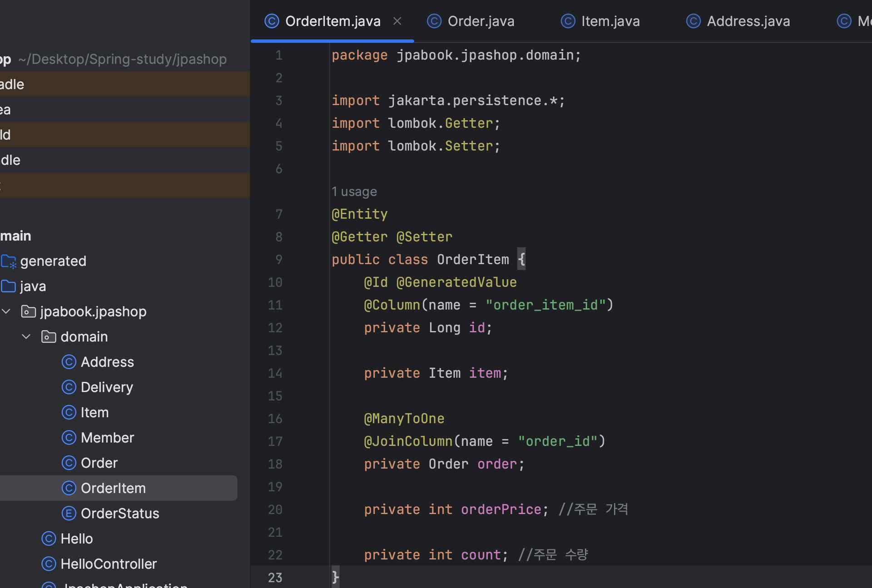Image resolution: width=872 pixels, height=588 pixels.
Task: Click the class icon on Item.java tab
Action: tap(568, 21)
